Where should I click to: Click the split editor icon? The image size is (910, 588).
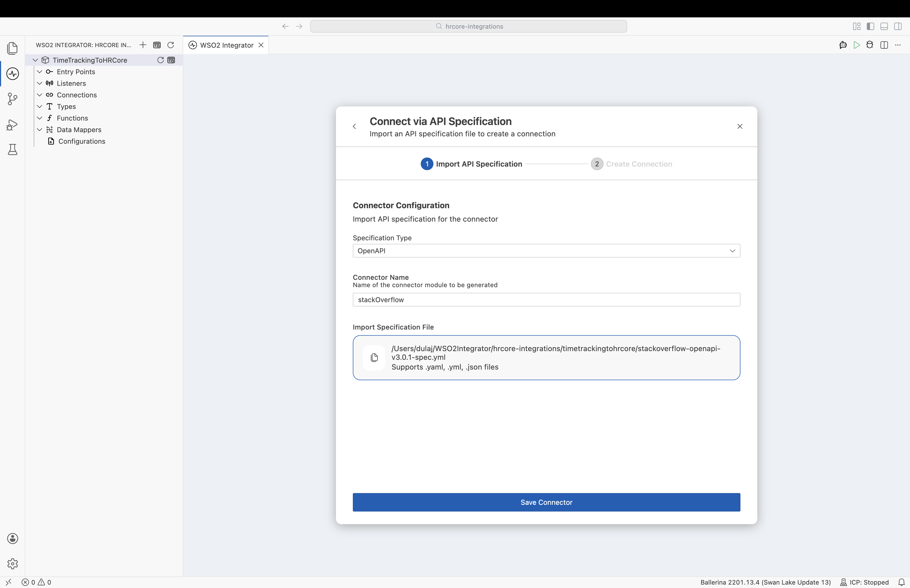point(884,45)
